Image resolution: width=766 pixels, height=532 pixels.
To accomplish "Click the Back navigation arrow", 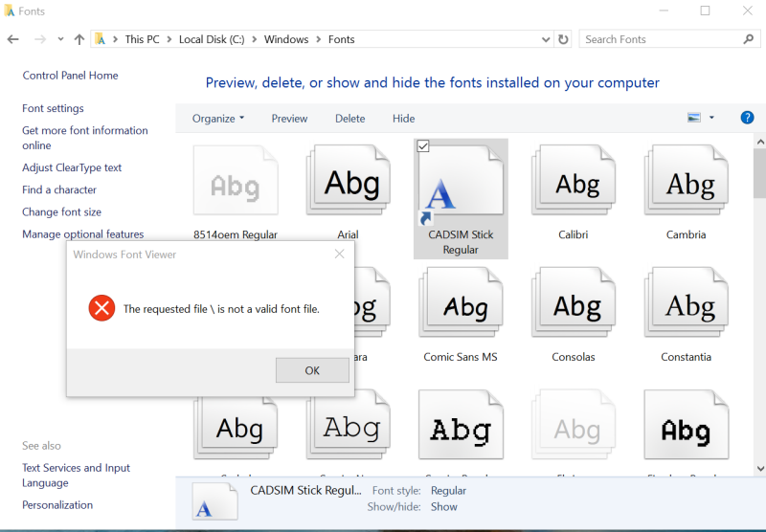I will tap(13, 39).
